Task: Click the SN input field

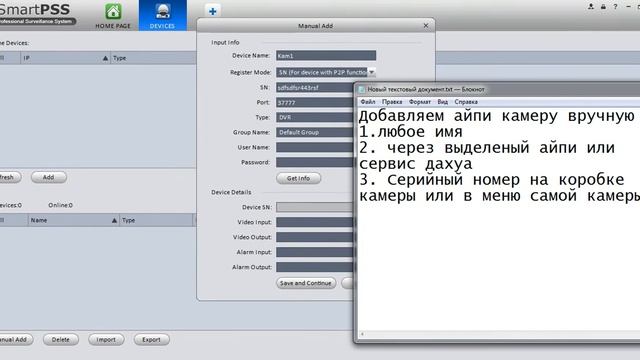Action: click(x=315, y=87)
